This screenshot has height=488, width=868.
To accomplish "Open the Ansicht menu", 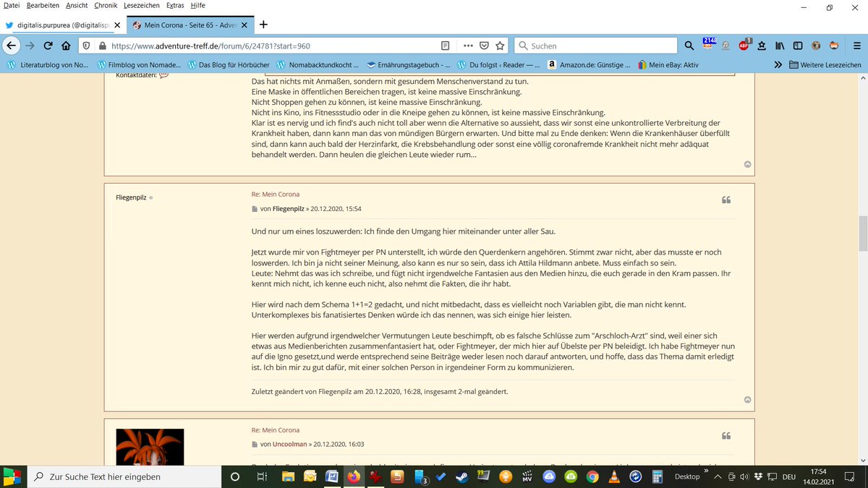I will pyautogui.click(x=76, y=5).
